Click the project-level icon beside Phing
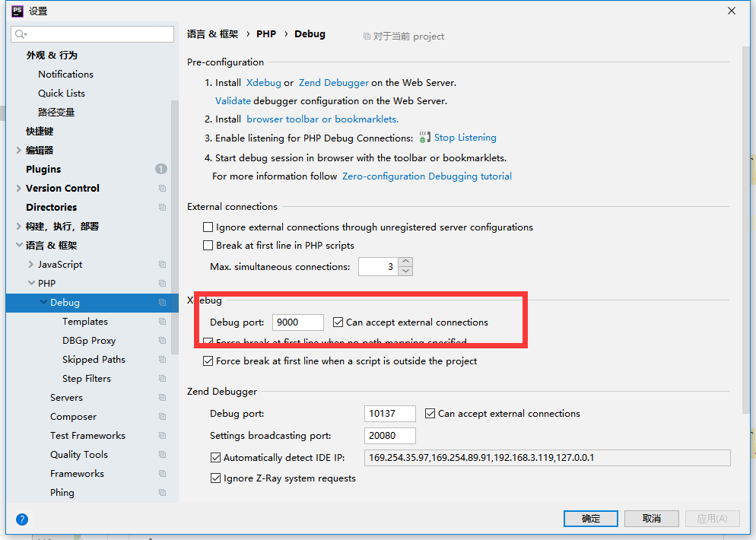 tap(163, 493)
